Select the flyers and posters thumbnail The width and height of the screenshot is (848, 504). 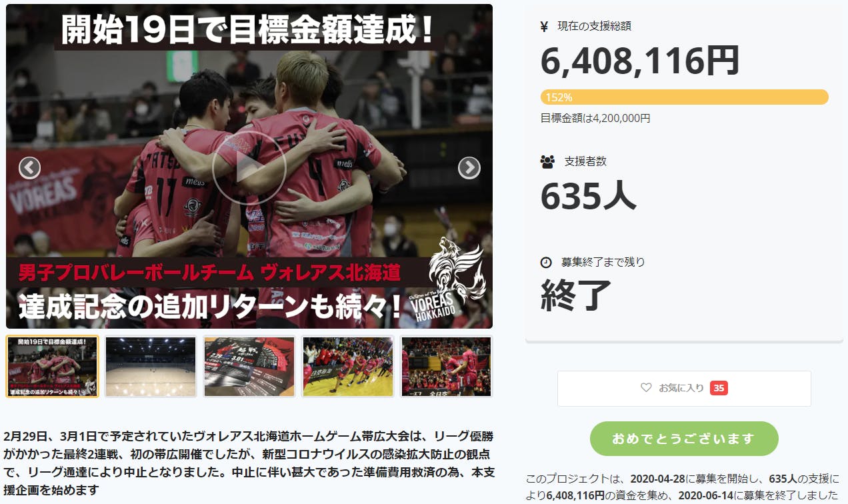click(x=249, y=367)
